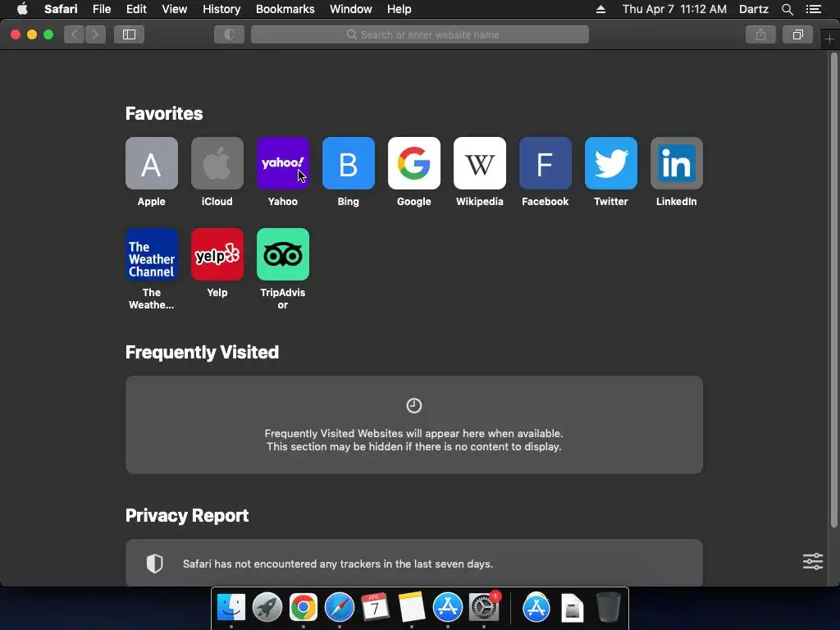Click the Frequently Visited clock icon
The height and width of the screenshot is (630, 840).
click(414, 405)
